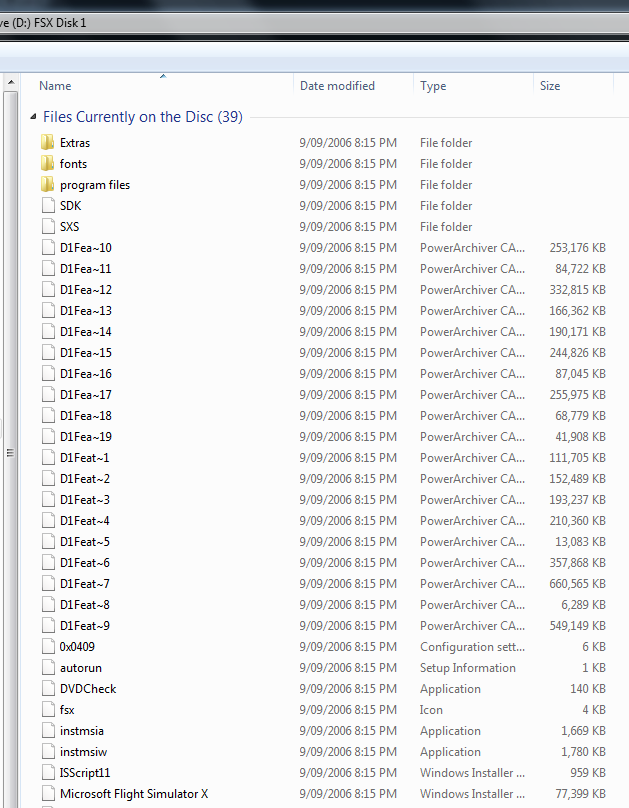The width and height of the screenshot is (629, 808).
Task: Click the Icon type cell for fsx
Action: [x=431, y=710]
